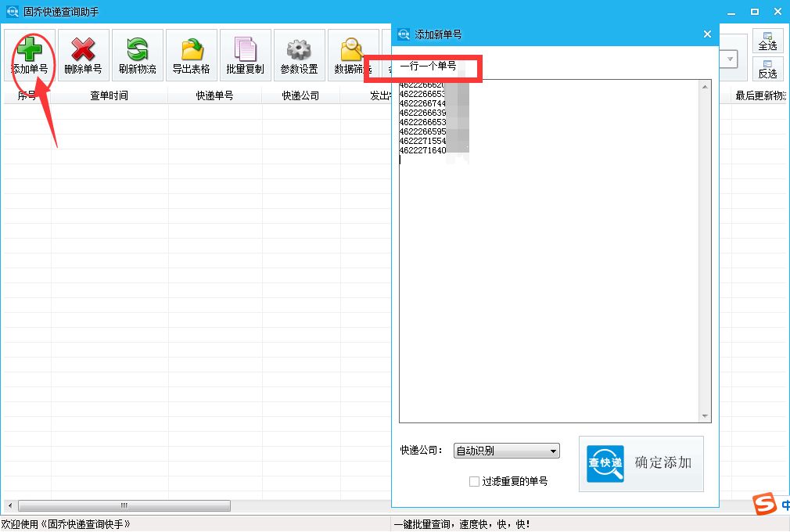Image resolution: width=790 pixels, height=532 pixels.
Task: Click the Invert selection (反选) button
Action: pyautogui.click(x=768, y=69)
